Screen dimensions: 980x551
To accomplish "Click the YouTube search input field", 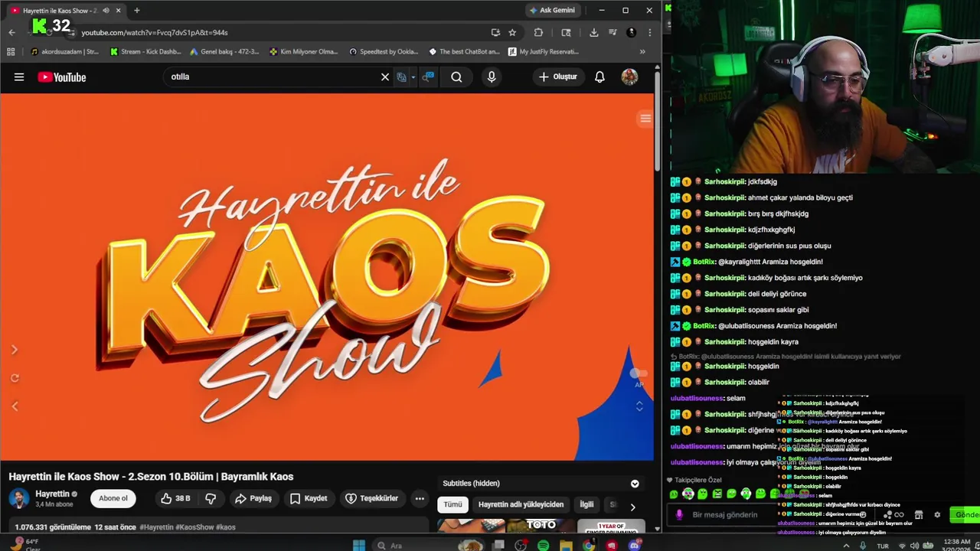I will (x=272, y=77).
